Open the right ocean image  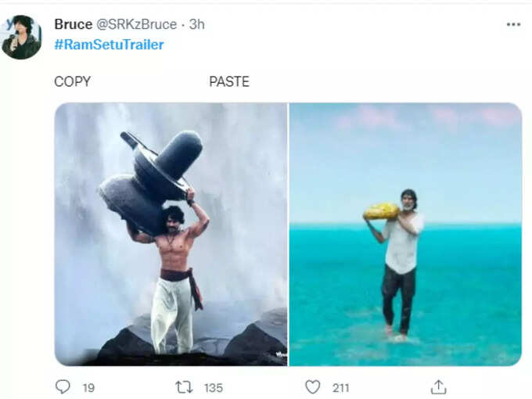tap(405, 234)
